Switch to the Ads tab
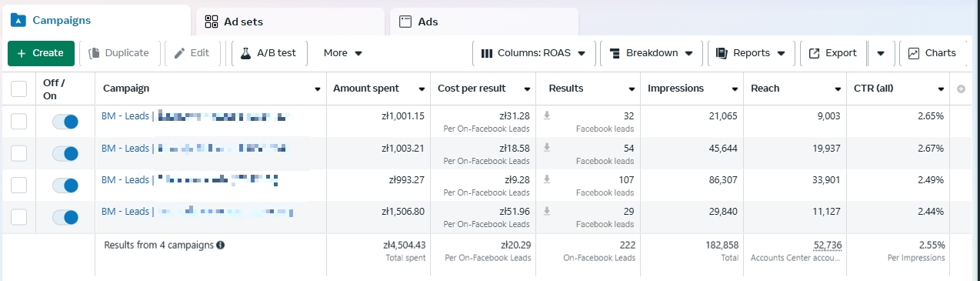Viewport: 980px width, 281px height. click(x=484, y=22)
